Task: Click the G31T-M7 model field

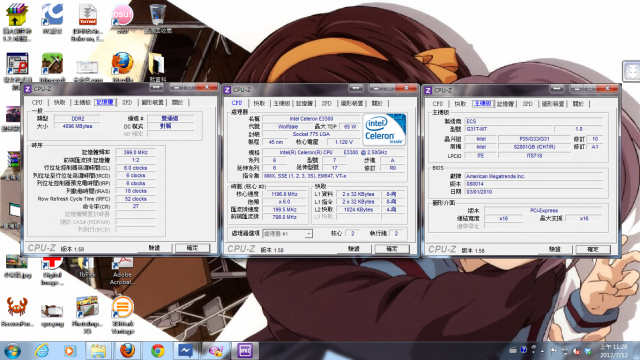Action: point(509,129)
